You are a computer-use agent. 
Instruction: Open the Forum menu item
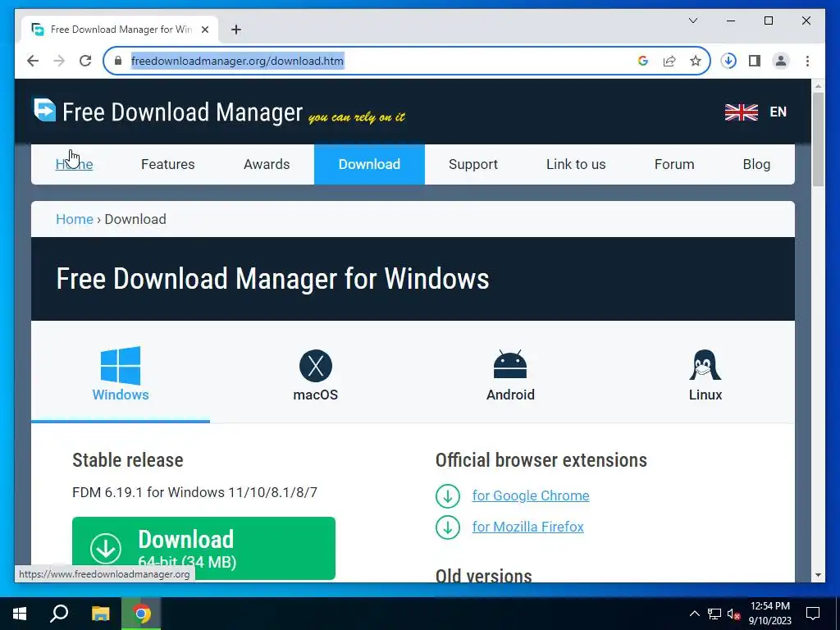[674, 164]
